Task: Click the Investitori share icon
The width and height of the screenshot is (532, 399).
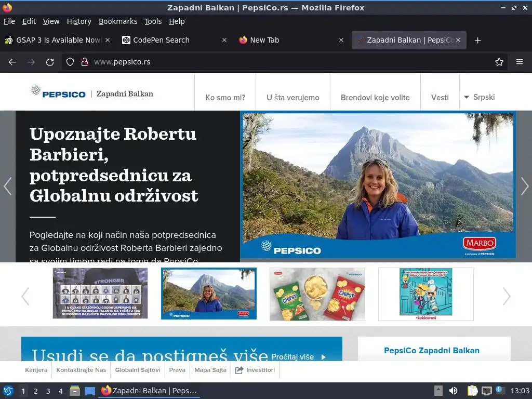Action: pos(239,370)
